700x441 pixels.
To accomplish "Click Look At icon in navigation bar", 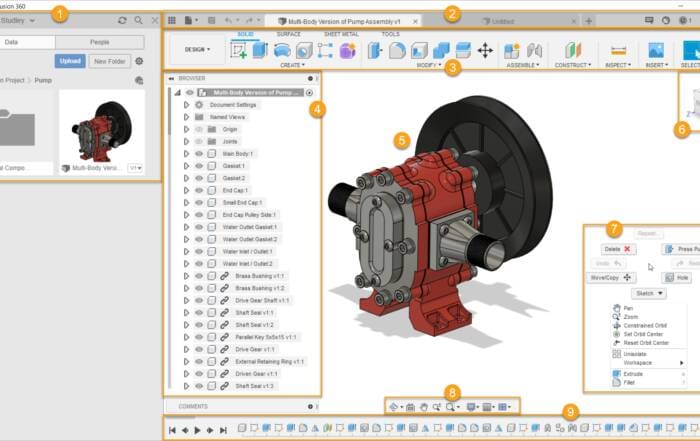I will tap(410, 407).
